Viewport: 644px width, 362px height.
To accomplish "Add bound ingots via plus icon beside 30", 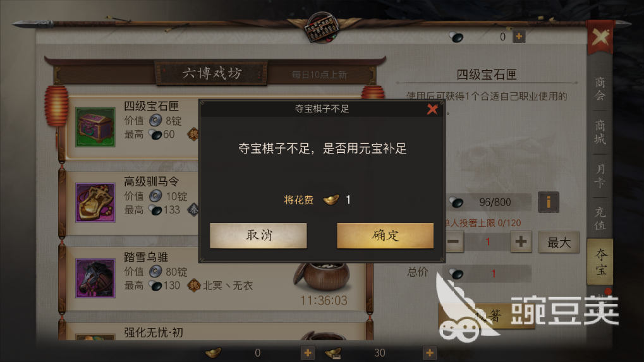I will coord(430,353).
